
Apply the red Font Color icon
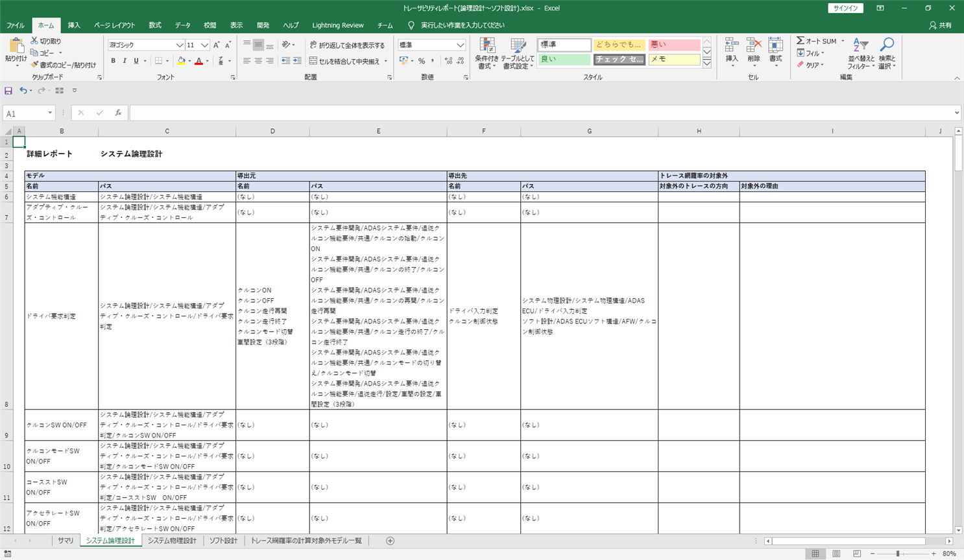click(199, 61)
